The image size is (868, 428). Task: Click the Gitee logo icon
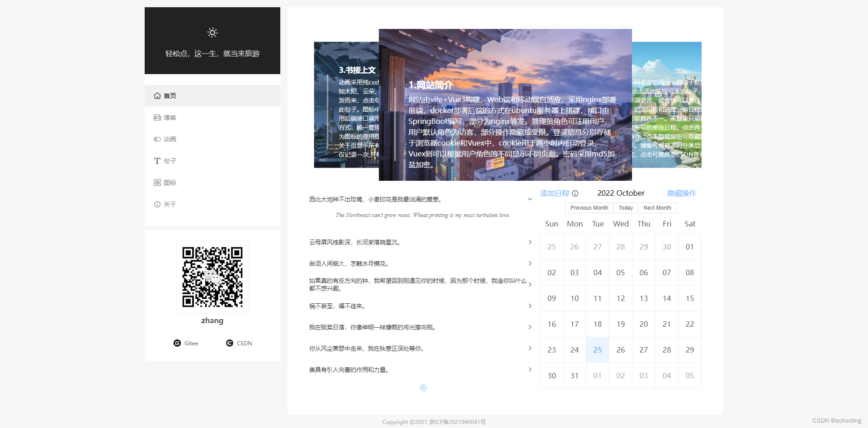coord(177,343)
